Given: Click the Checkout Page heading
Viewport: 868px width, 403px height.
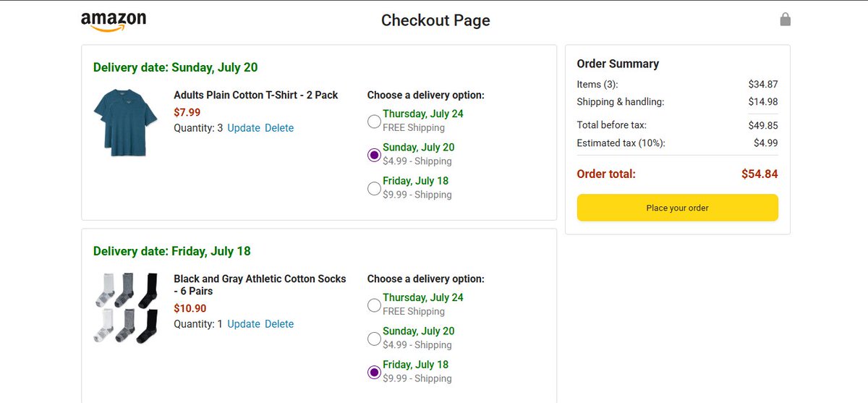Looking at the screenshot, I should [x=435, y=20].
